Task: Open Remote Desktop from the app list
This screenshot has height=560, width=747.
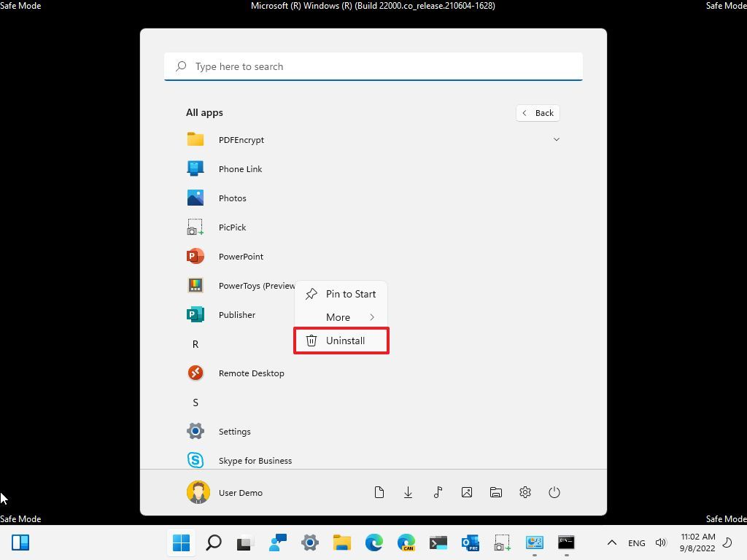Action: (x=251, y=373)
